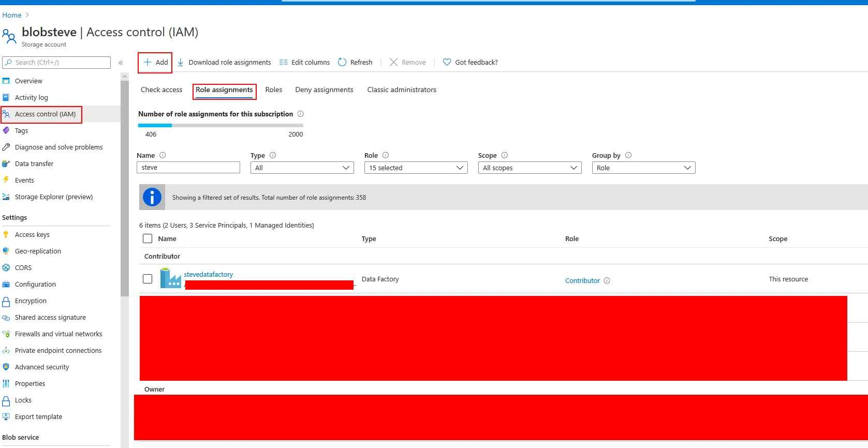
Task: Switch to the Check access tab
Action: coord(161,89)
